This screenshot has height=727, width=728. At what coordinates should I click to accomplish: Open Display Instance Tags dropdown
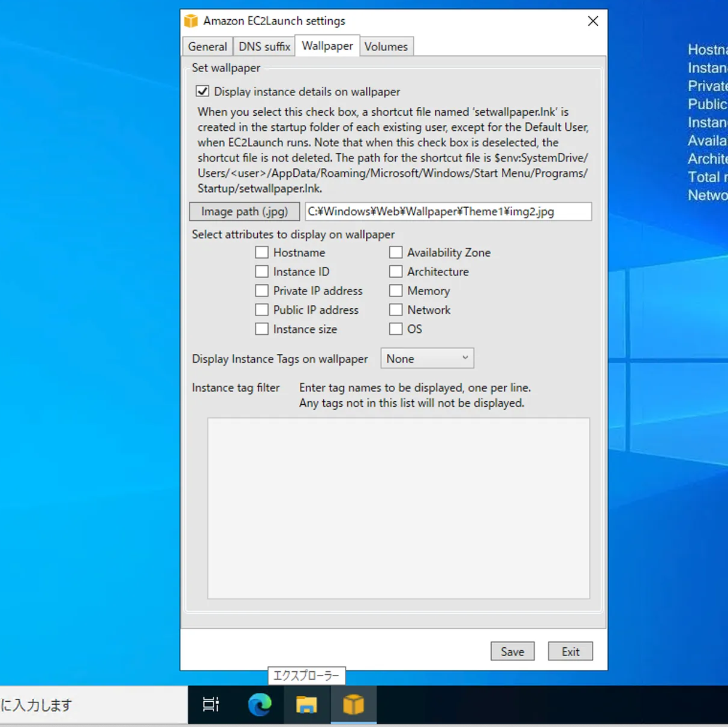[427, 359]
